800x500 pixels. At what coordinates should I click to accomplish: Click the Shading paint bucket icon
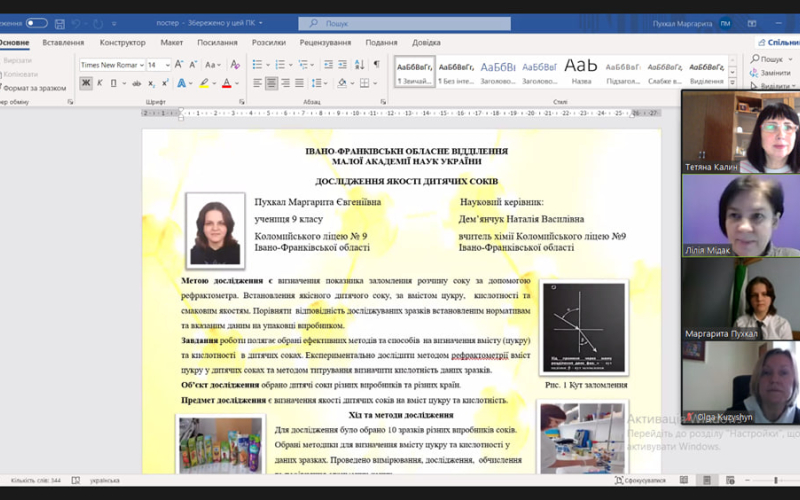pyautogui.click(x=341, y=83)
